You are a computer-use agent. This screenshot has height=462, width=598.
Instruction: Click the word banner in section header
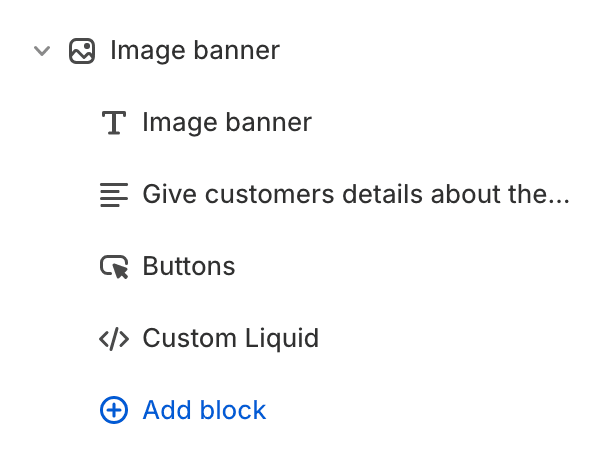click(237, 50)
